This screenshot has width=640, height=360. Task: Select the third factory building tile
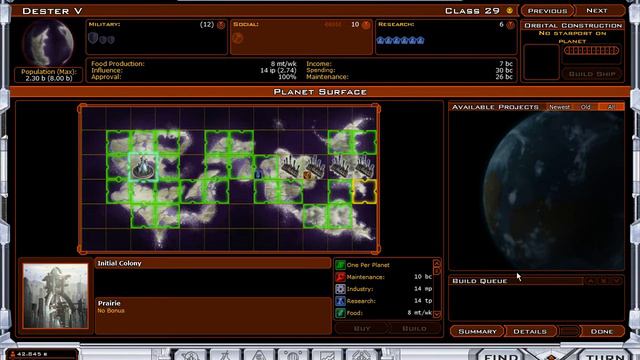[x=340, y=167]
